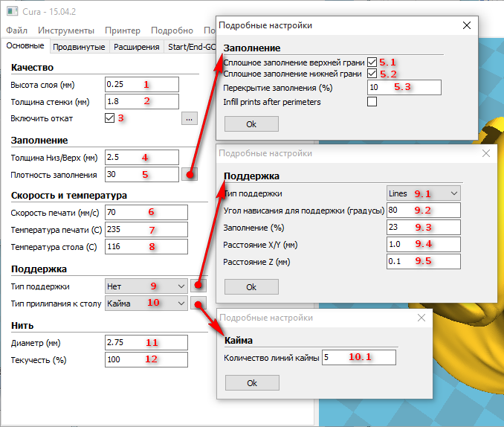Expand the Тип поддержки dropdown showing Нет

point(146,286)
